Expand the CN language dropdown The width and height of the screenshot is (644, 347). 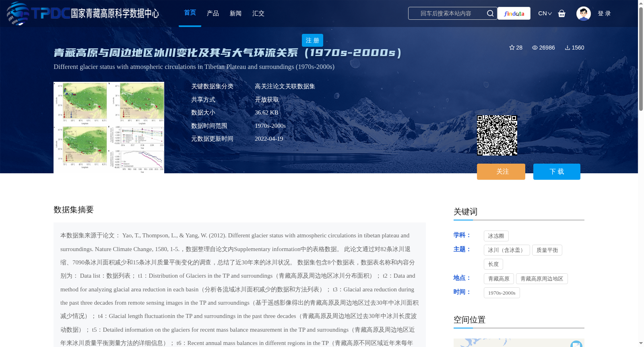pyautogui.click(x=545, y=13)
